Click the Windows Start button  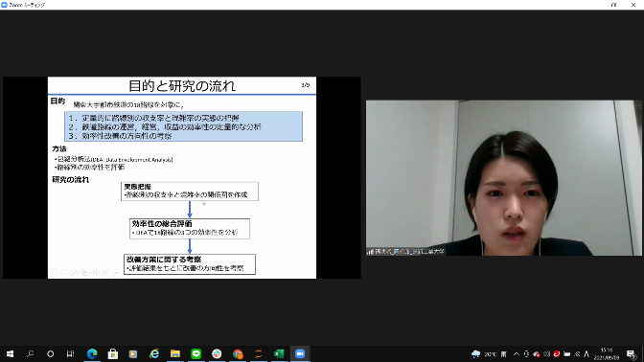coord(10,353)
